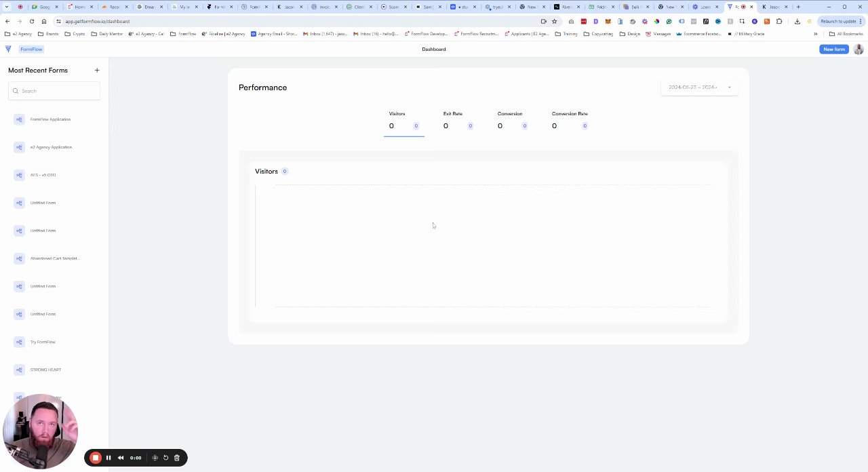
Task: Open your profile avatar in the top right
Action: 857,49
